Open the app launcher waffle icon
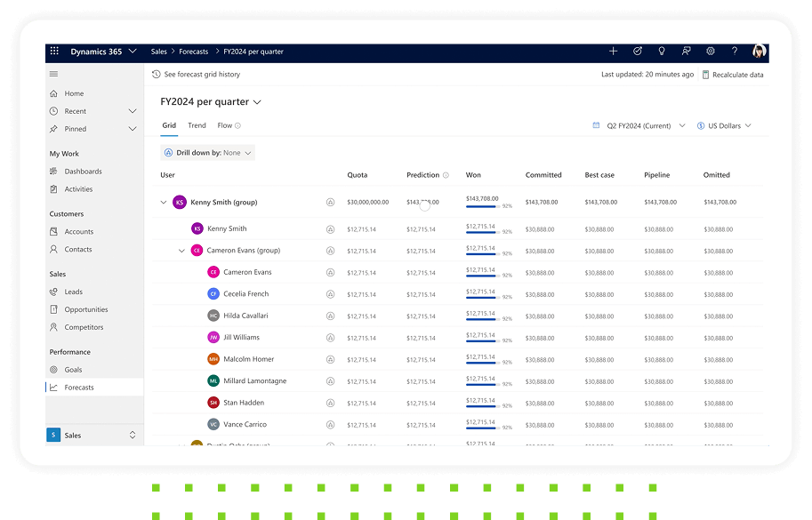The height and width of the screenshot is (520, 812). coord(54,52)
